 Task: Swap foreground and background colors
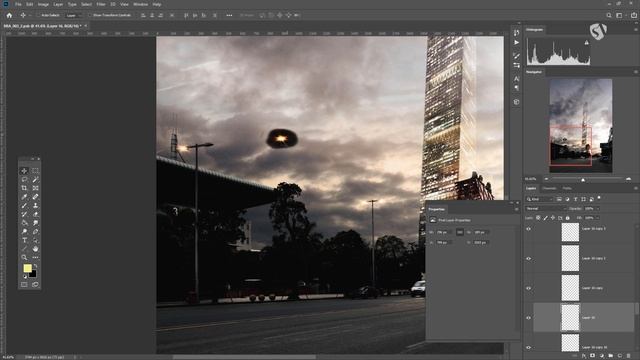35,266
